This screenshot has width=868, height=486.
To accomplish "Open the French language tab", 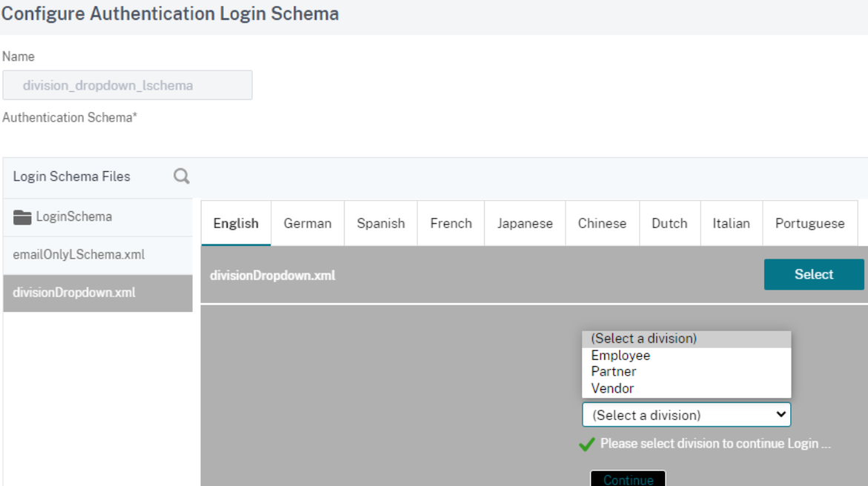I will [451, 223].
